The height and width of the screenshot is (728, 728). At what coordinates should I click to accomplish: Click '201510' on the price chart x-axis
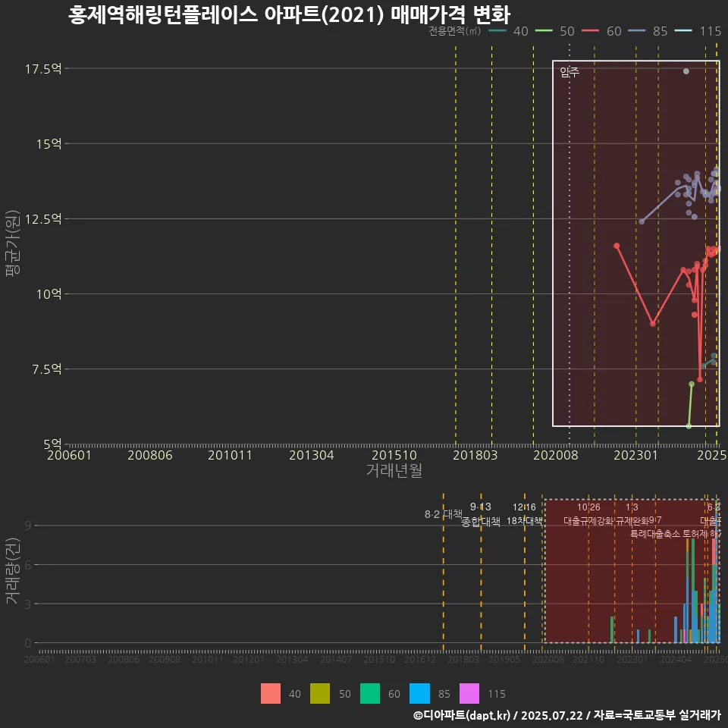[394, 455]
